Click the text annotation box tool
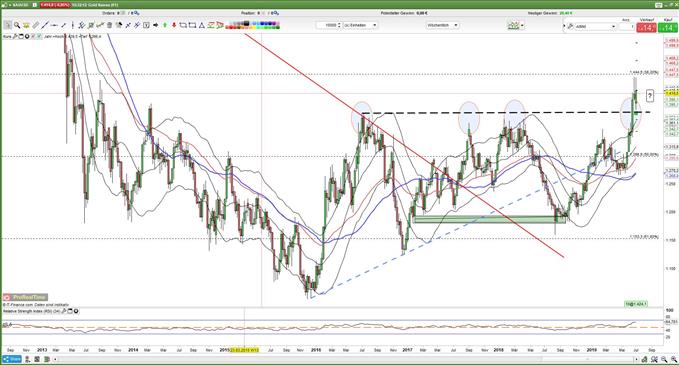The width and height of the screenshot is (679, 365). coord(146,25)
